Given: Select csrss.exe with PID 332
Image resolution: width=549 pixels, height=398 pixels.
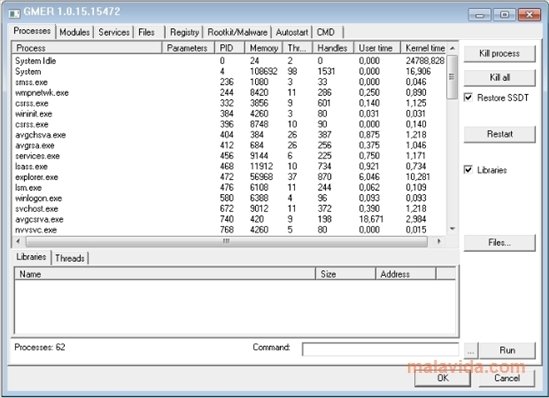Looking at the screenshot, I should tap(229, 103).
